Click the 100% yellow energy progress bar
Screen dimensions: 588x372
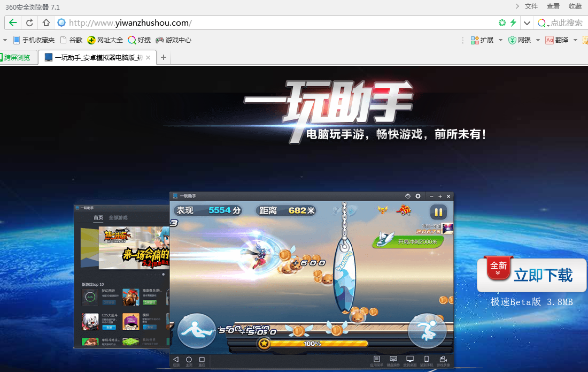[312, 344]
